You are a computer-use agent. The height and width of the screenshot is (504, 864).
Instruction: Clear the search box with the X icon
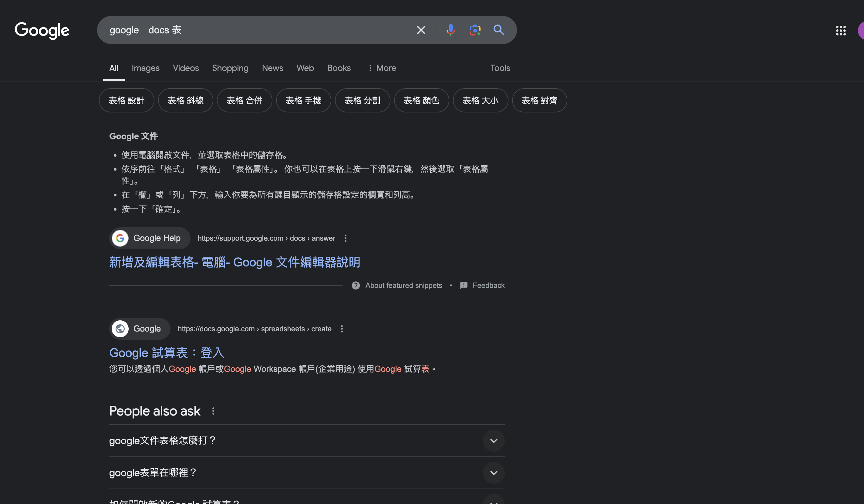pyautogui.click(x=421, y=30)
